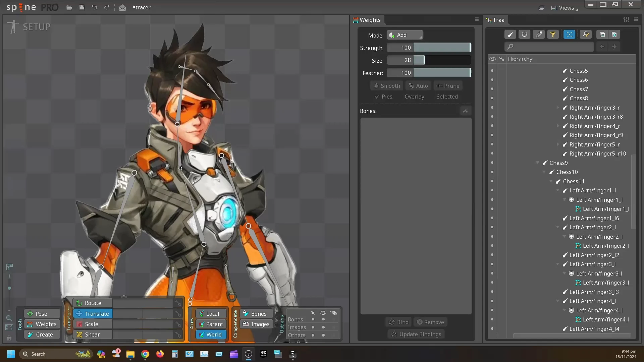This screenshot has height=362, width=644.
Task: Collapse Left Arm/finger4_l bone node
Action: click(x=558, y=301)
